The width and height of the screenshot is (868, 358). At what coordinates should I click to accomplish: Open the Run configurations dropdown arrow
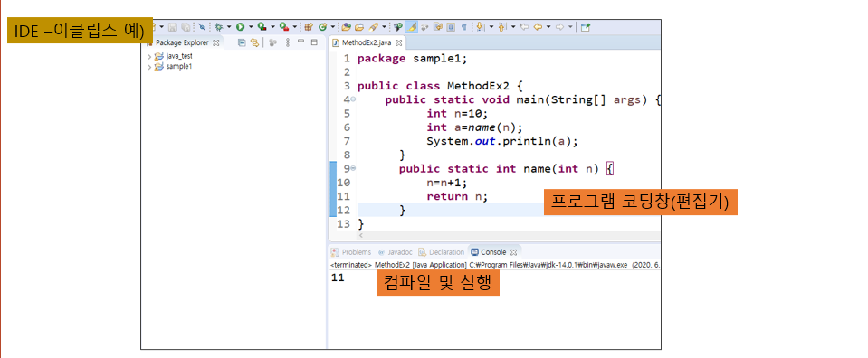pos(251,26)
